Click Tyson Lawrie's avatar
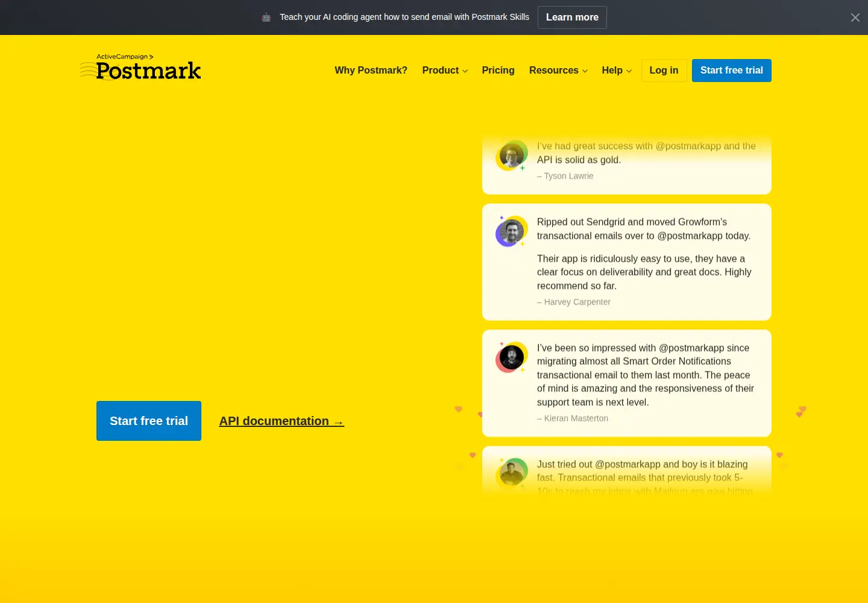The width and height of the screenshot is (868, 603). point(511,156)
